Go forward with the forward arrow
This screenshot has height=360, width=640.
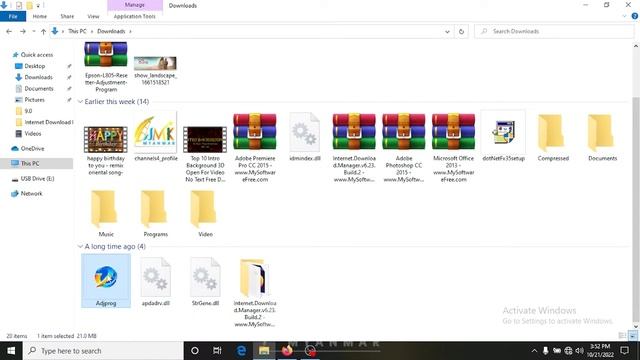[23, 31]
